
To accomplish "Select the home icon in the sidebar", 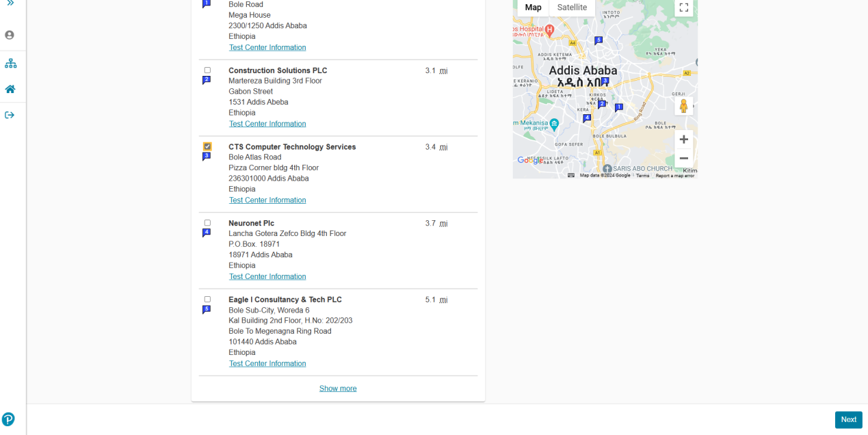I will pyautogui.click(x=10, y=88).
